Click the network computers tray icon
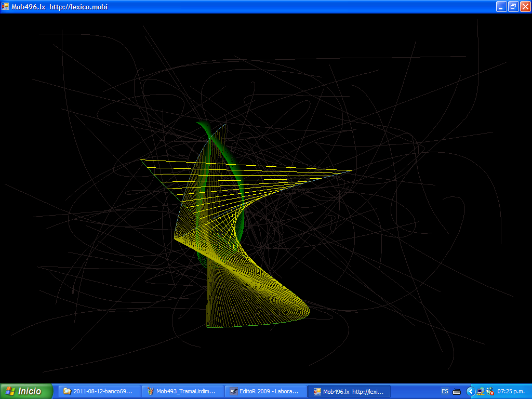The image size is (532, 399). 481,391
